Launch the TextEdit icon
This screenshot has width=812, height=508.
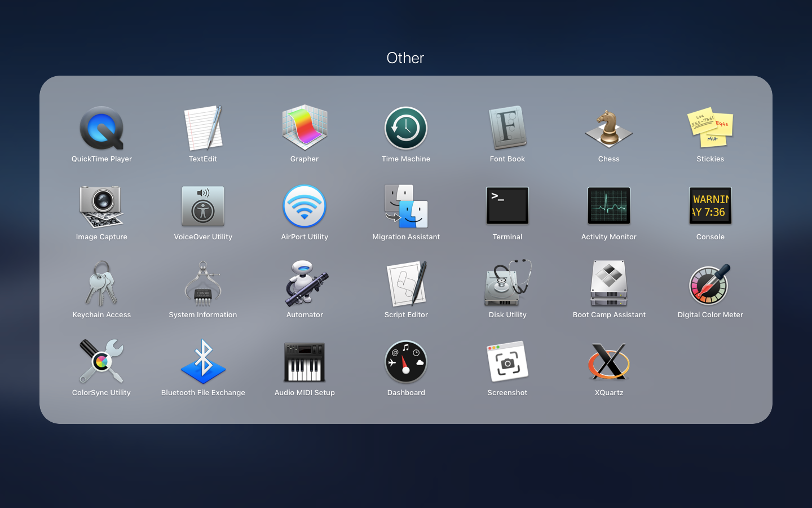click(203, 128)
